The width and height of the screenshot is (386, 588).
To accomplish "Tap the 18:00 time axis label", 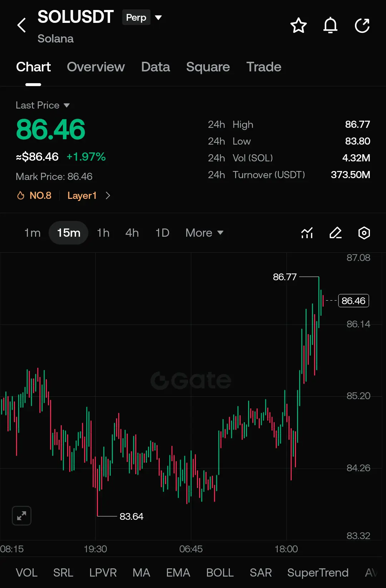I will coord(286,549).
